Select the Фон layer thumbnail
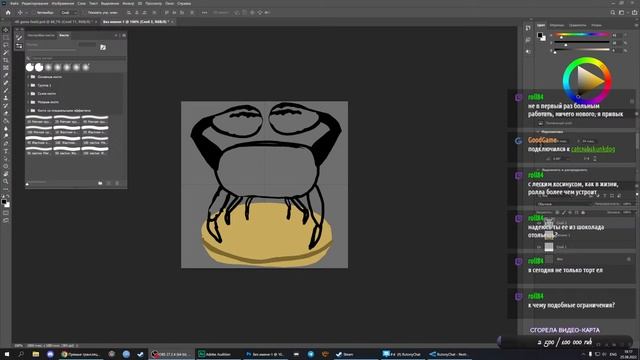 click(x=549, y=259)
